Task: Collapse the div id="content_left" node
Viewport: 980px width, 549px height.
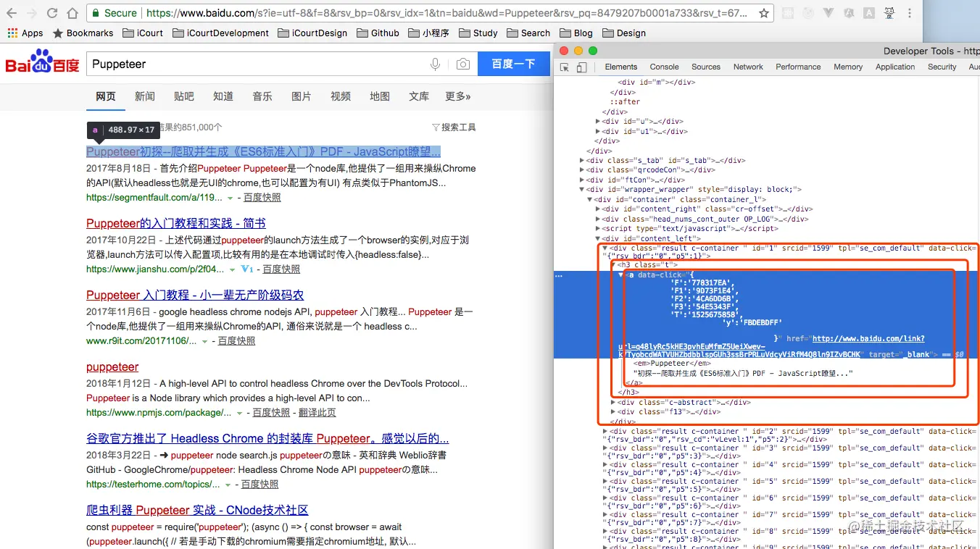Action: (598, 238)
